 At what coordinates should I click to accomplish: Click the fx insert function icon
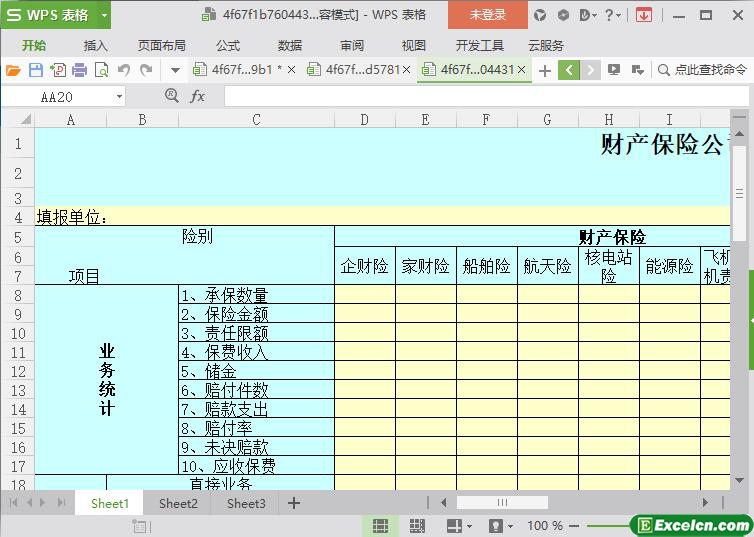(198, 96)
